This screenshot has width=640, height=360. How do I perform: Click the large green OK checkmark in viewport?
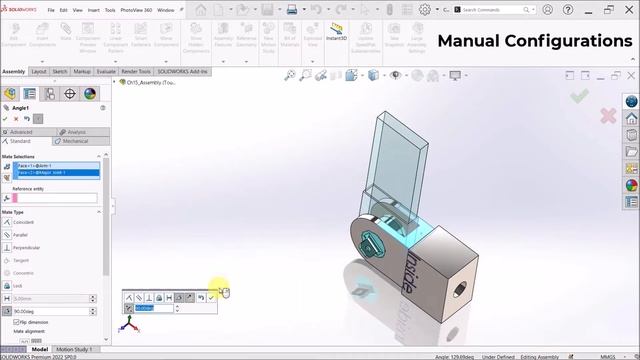coord(580,96)
